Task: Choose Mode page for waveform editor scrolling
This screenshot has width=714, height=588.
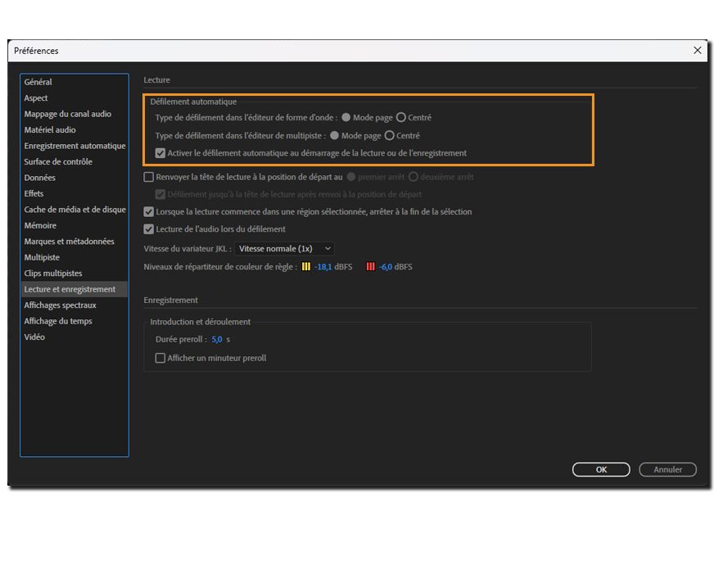Action: 346,117
